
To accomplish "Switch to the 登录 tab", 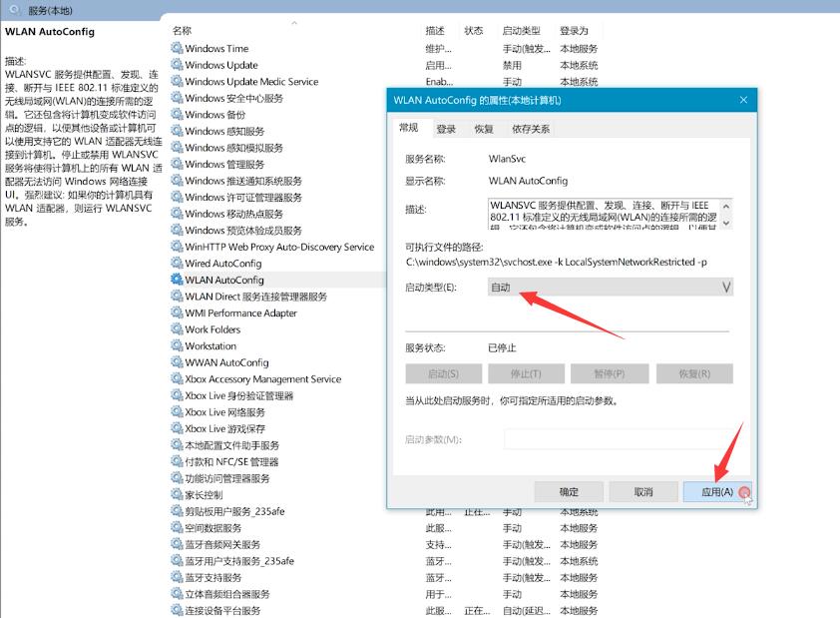I will tap(446, 129).
